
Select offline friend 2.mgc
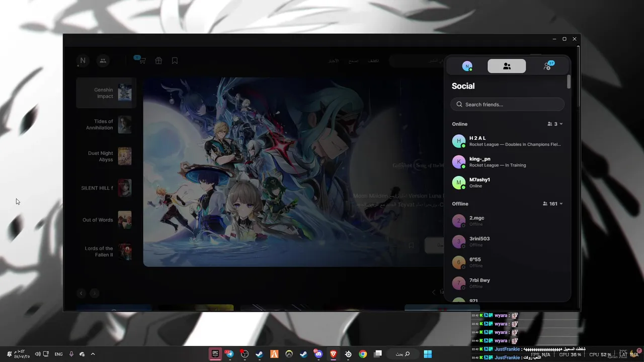coord(508,221)
